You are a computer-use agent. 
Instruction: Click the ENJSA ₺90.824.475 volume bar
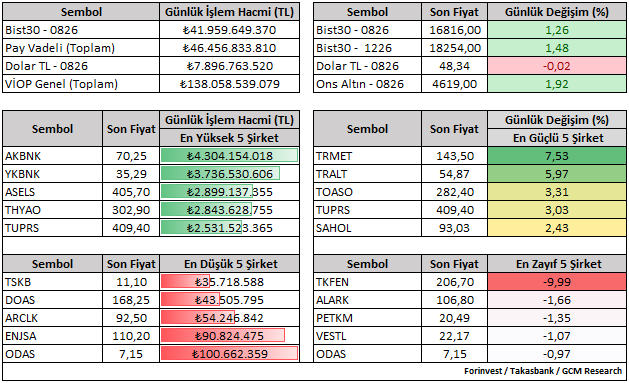click(x=223, y=336)
